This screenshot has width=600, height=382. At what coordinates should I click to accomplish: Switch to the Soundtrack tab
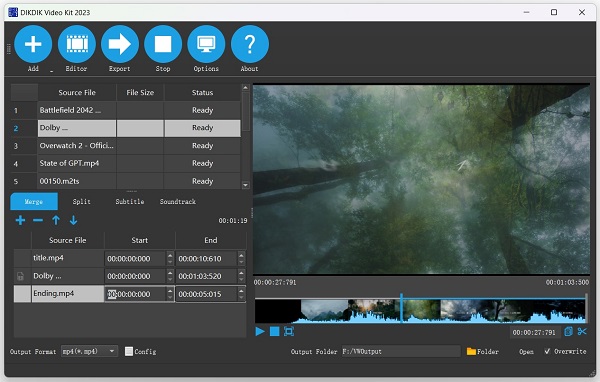point(178,201)
